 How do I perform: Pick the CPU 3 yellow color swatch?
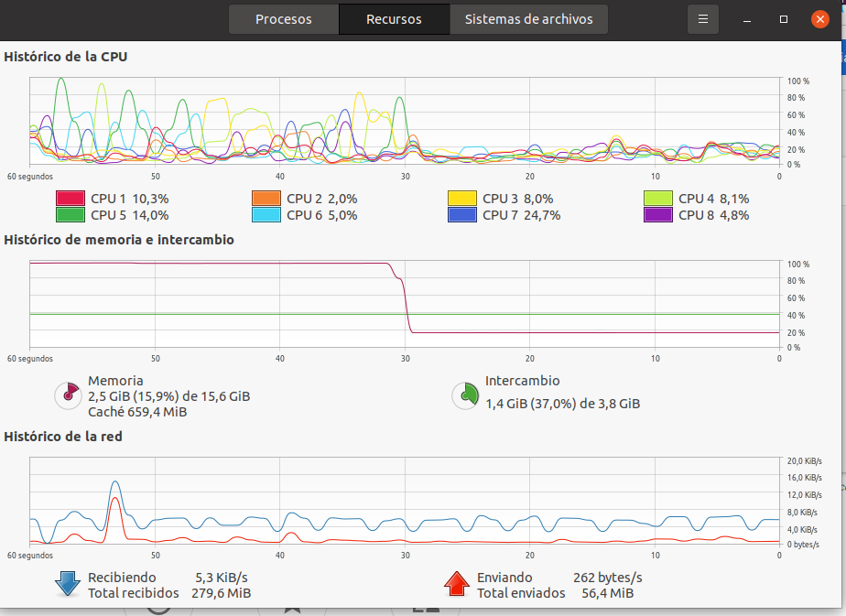pyautogui.click(x=462, y=198)
